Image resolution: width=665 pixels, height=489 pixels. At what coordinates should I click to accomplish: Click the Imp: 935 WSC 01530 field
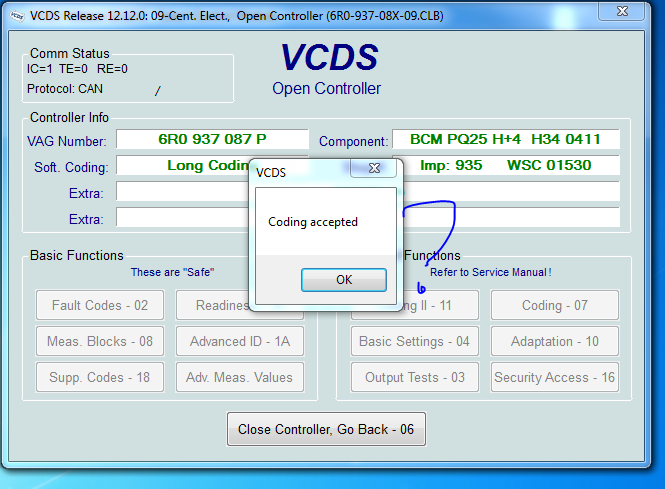click(510, 166)
